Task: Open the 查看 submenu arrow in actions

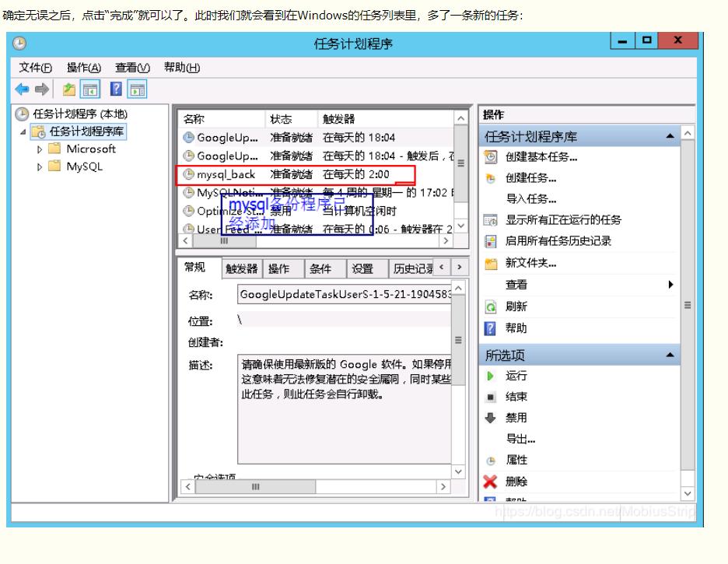Action: point(670,285)
